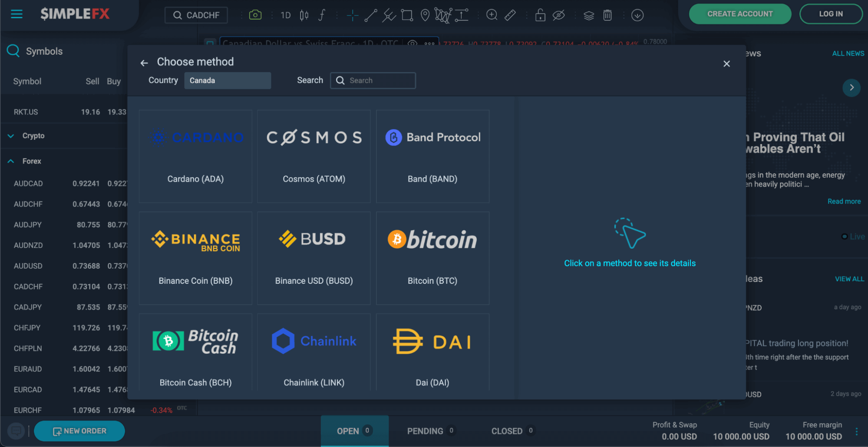The width and height of the screenshot is (868, 447).
Task: Select the Binance USD (BUSD) method
Action: click(314, 258)
